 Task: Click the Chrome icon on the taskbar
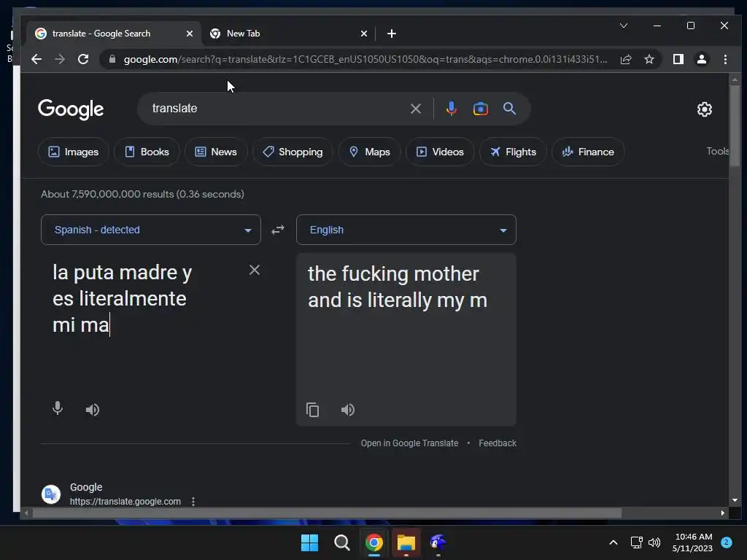pyautogui.click(x=374, y=542)
